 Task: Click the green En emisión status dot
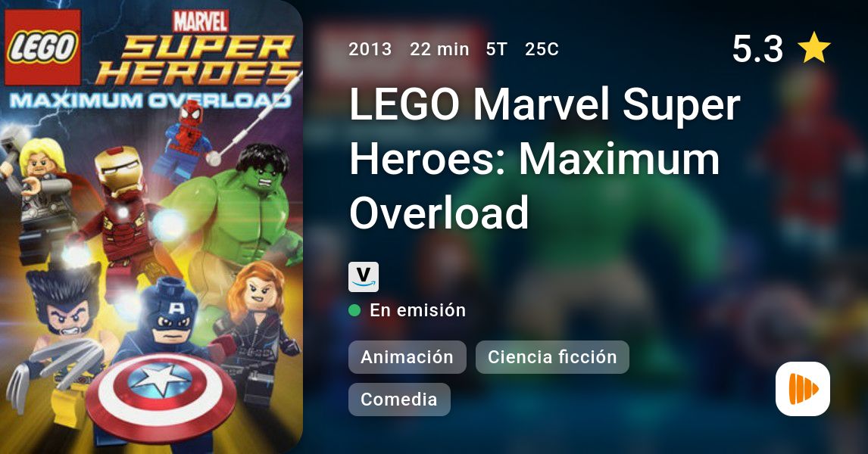coord(354,311)
